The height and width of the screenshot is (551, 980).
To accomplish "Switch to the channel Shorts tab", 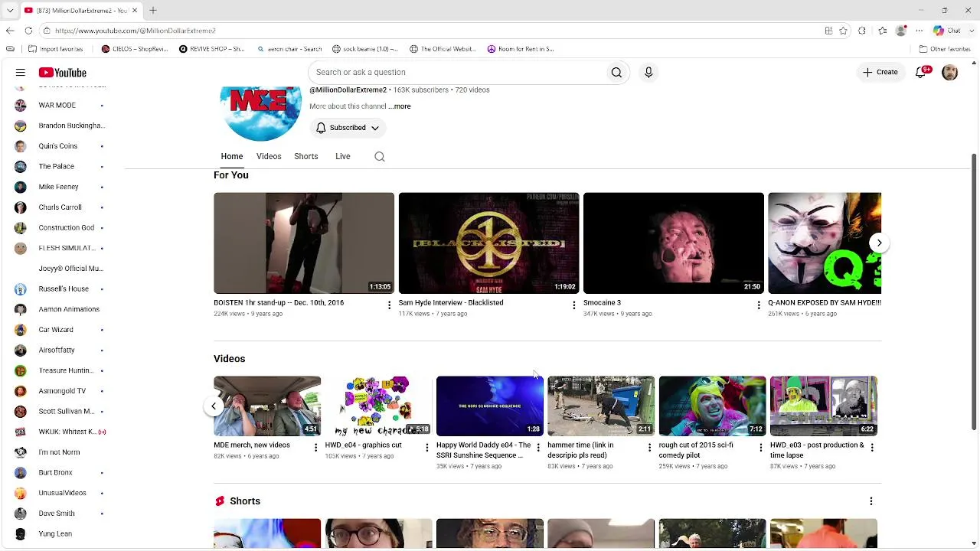I will [x=306, y=156].
